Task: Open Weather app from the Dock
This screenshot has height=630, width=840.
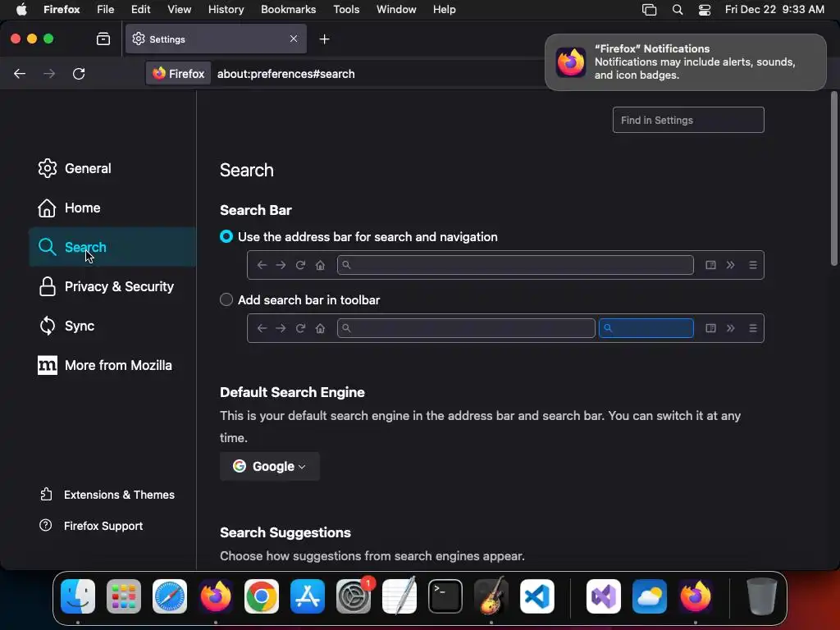Action: (650, 596)
